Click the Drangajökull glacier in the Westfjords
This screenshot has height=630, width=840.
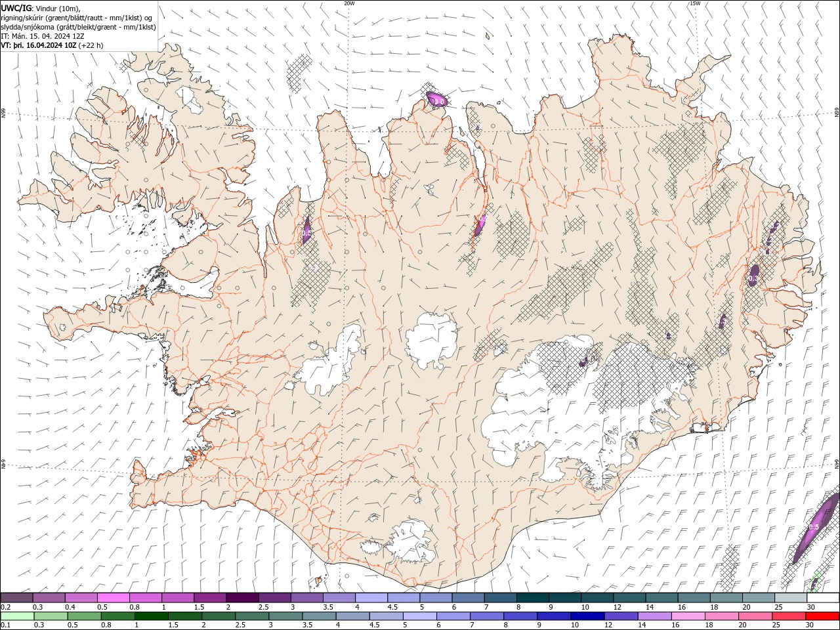tap(190, 99)
